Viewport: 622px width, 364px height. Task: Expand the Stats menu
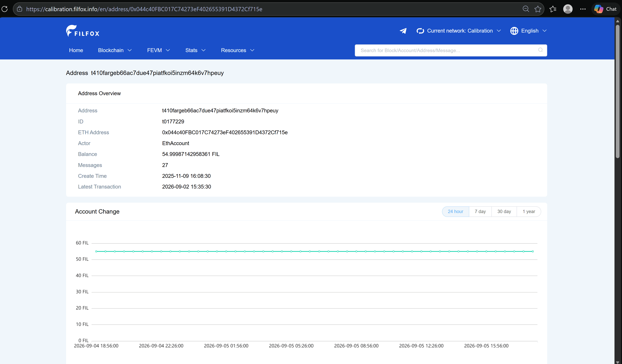[x=196, y=50]
